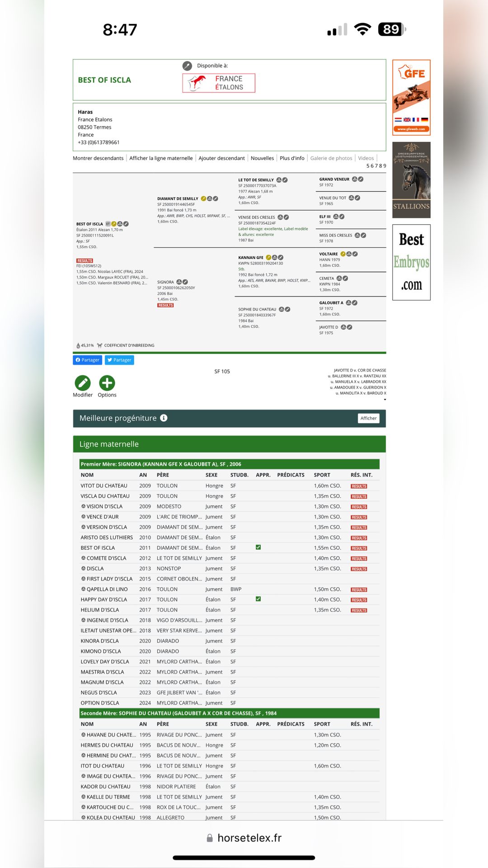The image size is (488, 868).
Task: Open the Vitot du Chateau link
Action: pos(104,486)
